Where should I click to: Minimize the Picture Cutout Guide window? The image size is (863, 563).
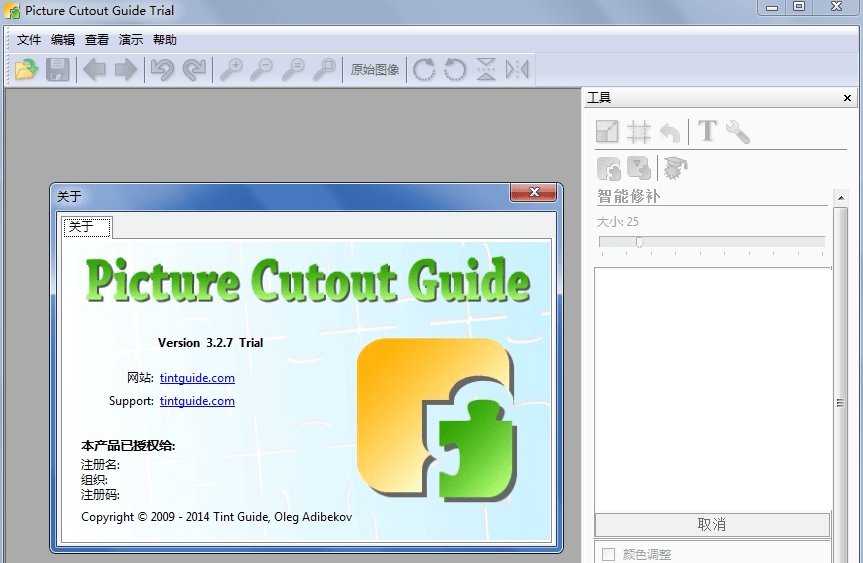(772, 7)
